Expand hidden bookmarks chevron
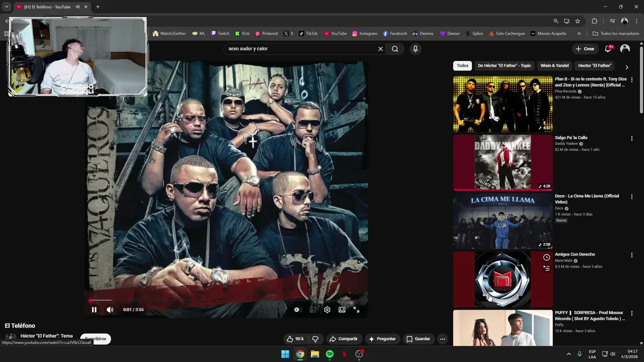The width and height of the screenshot is (644, 362). 579,34
